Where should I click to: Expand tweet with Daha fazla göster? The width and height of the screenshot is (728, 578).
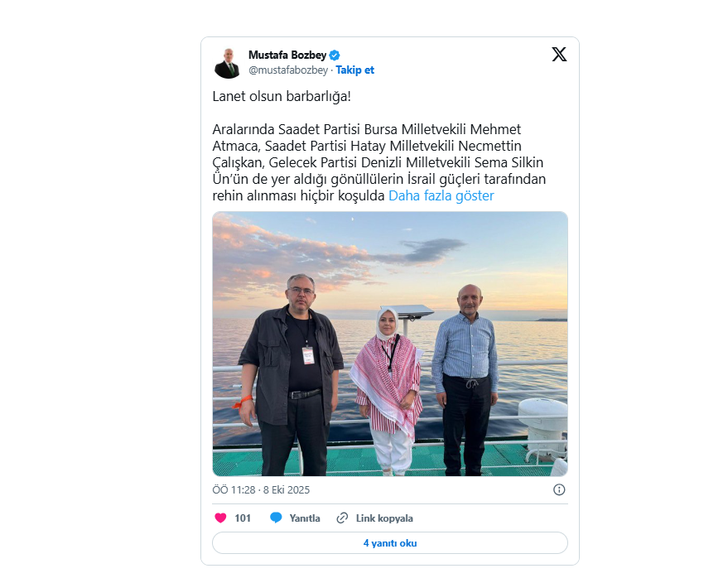pyautogui.click(x=441, y=196)
